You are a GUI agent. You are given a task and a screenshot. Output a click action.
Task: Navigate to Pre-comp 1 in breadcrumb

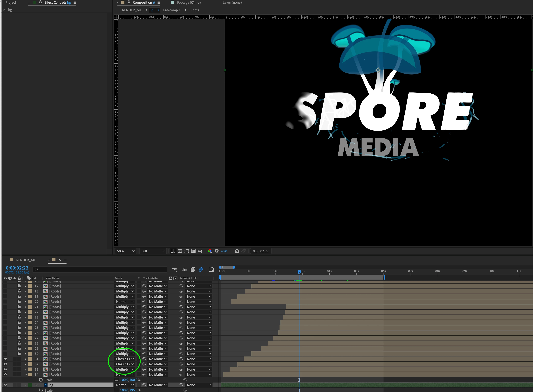click(172, 10)
